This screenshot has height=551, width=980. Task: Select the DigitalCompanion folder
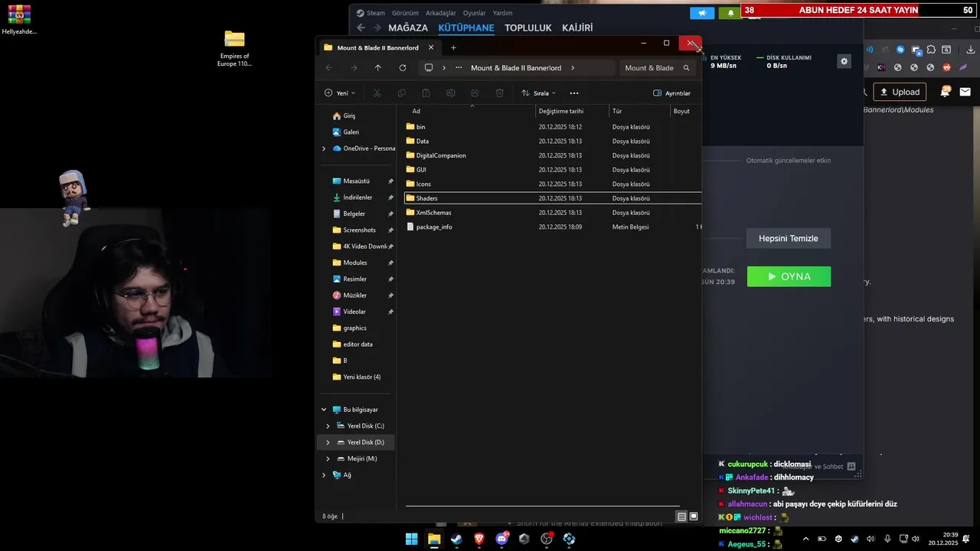tap(441, 155)
